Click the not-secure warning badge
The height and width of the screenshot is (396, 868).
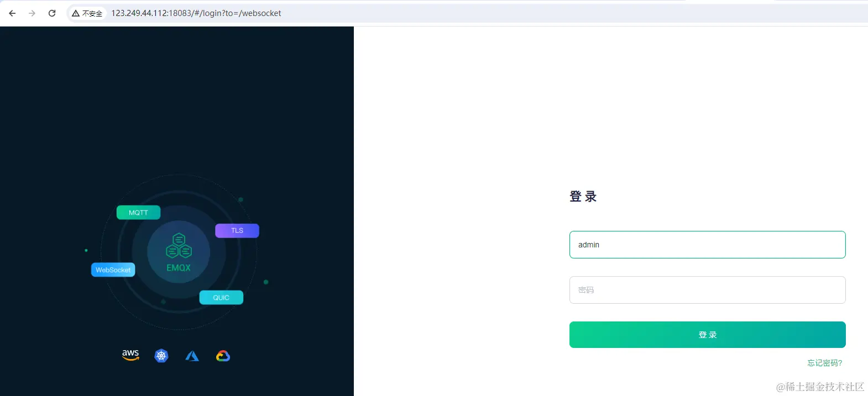87,13
